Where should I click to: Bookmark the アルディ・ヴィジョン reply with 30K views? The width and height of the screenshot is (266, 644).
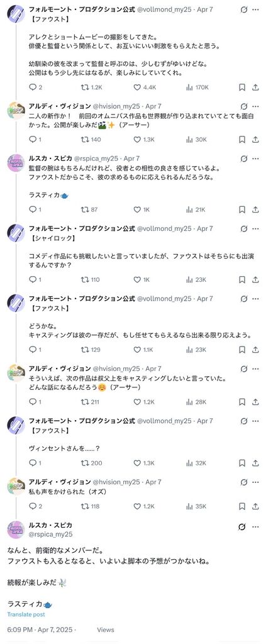click(242, 140)
